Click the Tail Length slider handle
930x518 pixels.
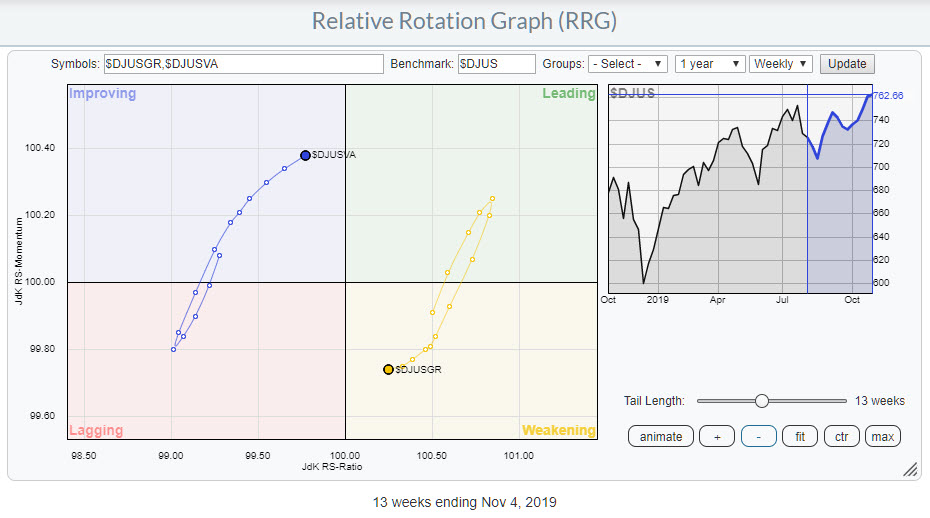pyautogui.click(x=762, y=401)
